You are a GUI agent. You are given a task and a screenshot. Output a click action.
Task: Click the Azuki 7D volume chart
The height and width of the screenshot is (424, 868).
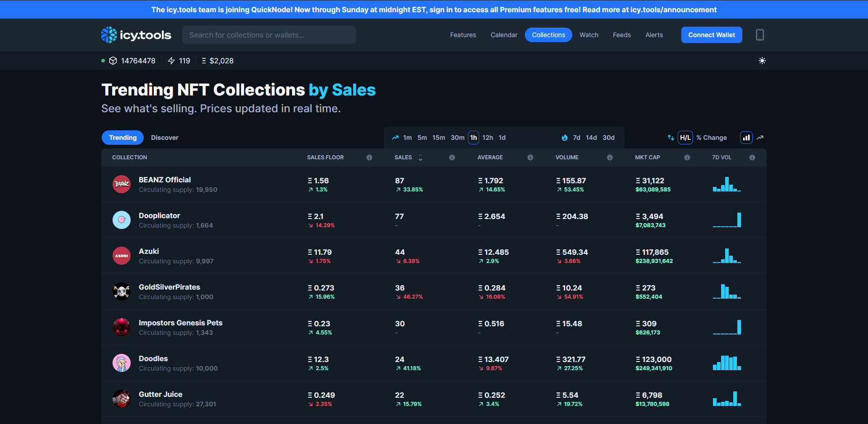(727, 256)
